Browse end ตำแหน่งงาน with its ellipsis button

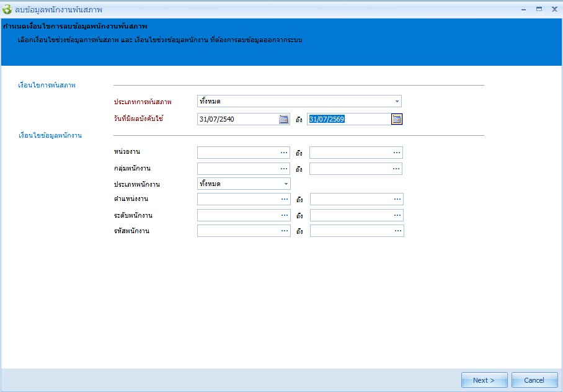[397, 199]
